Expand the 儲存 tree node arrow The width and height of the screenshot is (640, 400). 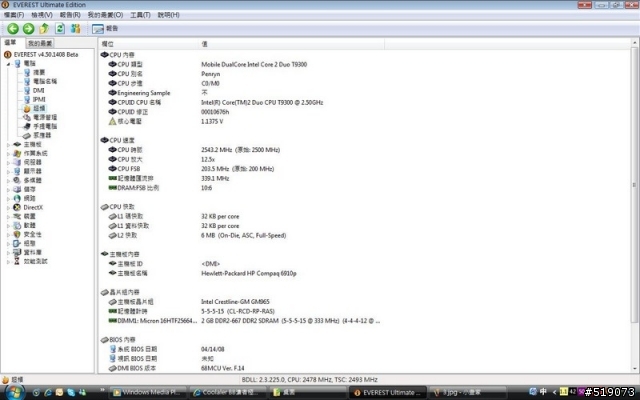tap(8, 189)
